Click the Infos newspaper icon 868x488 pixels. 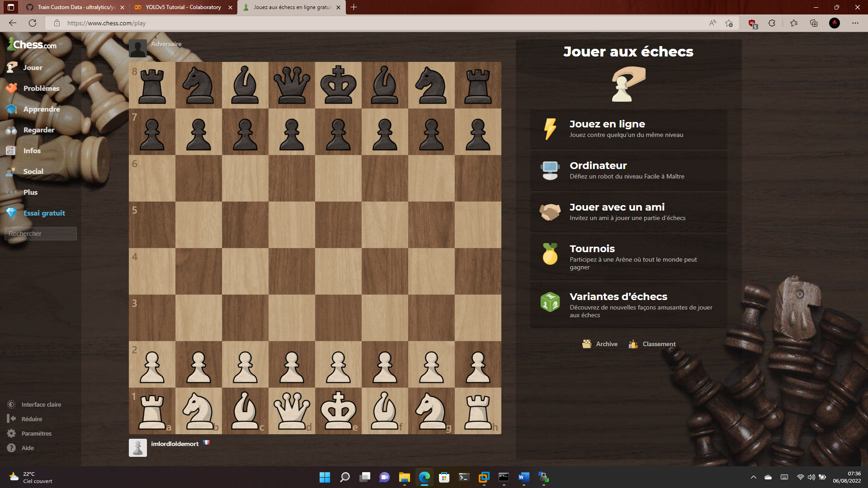(11, 150)
